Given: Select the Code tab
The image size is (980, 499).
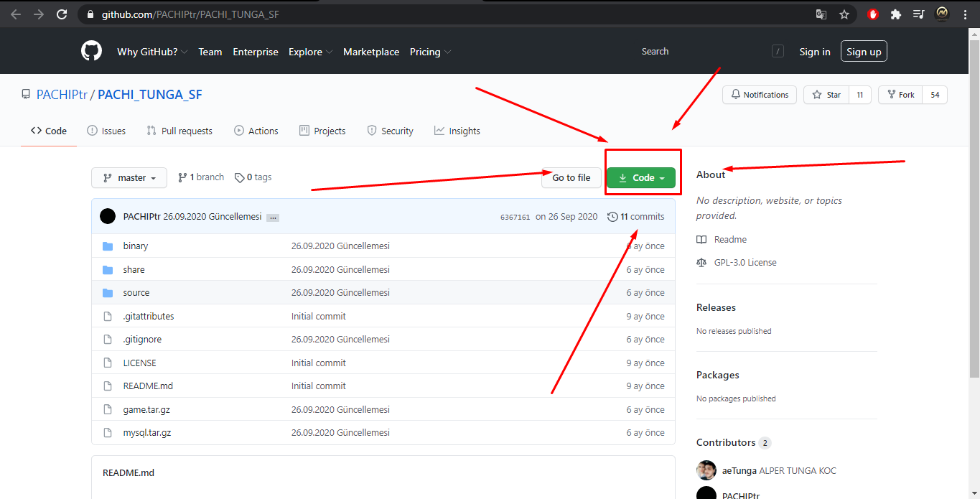Looking at the screenshot, I should (x=49, y=131).
